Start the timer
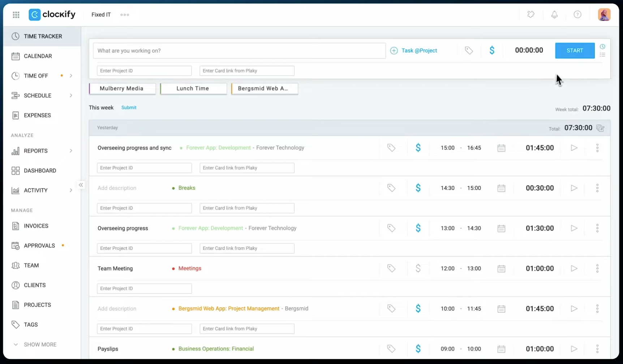This screenshot has height=364, width=623. 575,51
